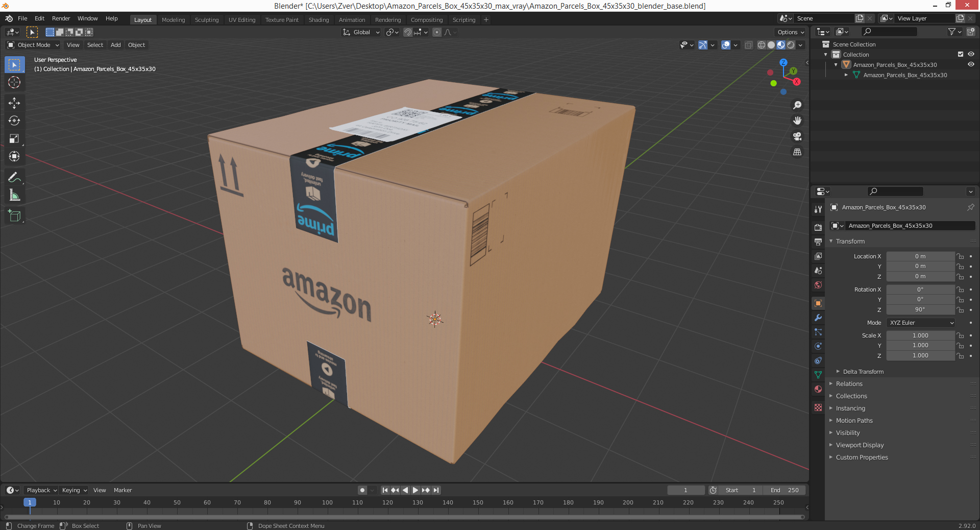Image resolution: width=980 pixels, height=530 pixels.
Task: Select the Measure ruler tool
Action: (14, 195)
